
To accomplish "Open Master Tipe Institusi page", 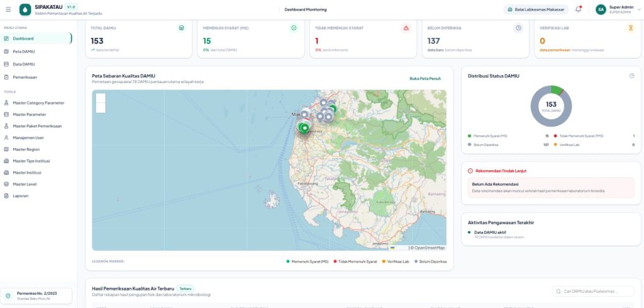I will click(36, 161).
